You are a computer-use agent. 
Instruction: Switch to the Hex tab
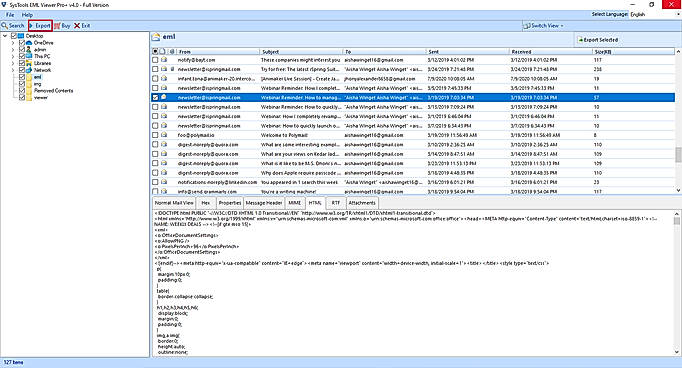206,203
